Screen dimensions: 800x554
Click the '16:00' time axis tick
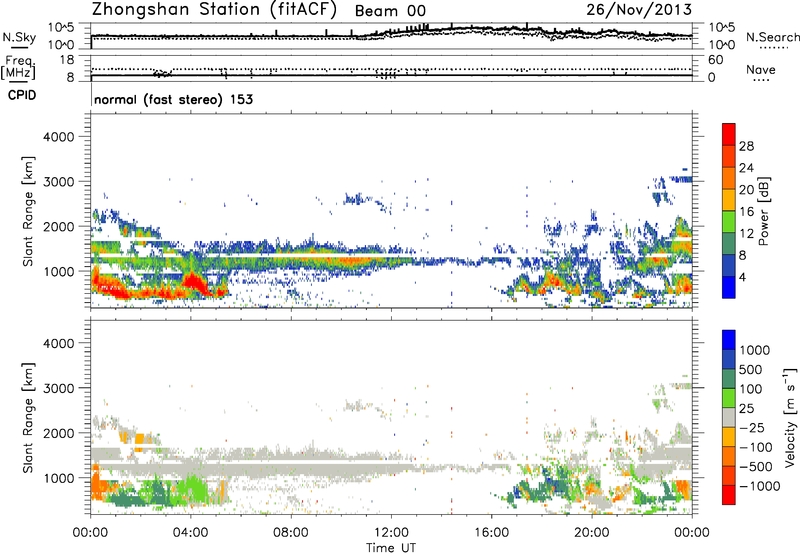point(491,533)
